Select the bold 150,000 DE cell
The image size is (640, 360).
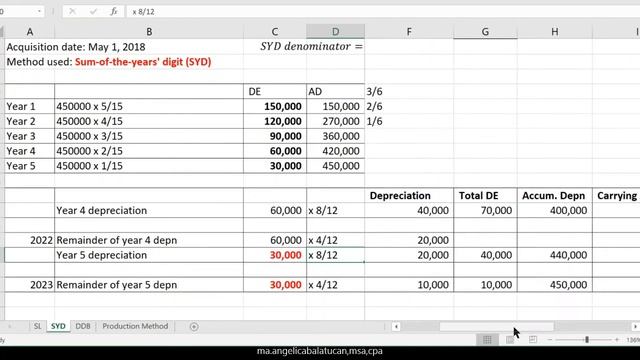[x=275, y=107]
